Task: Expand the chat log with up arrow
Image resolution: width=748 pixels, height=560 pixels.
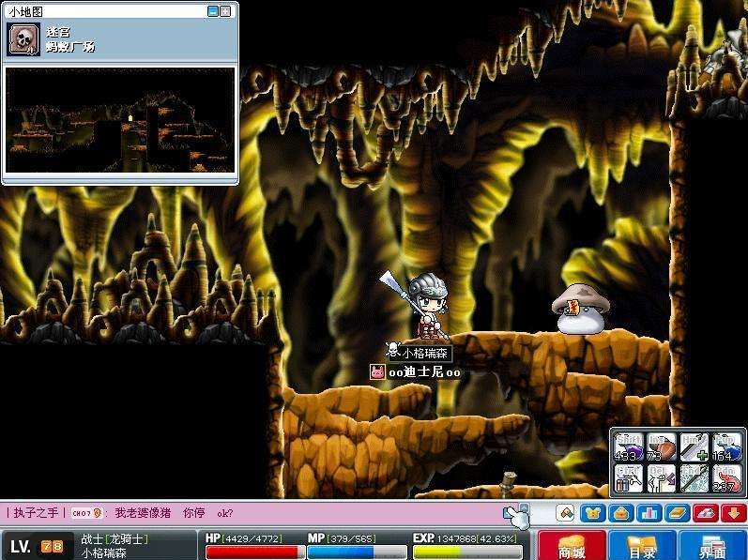Action: [x=525, y=507]
